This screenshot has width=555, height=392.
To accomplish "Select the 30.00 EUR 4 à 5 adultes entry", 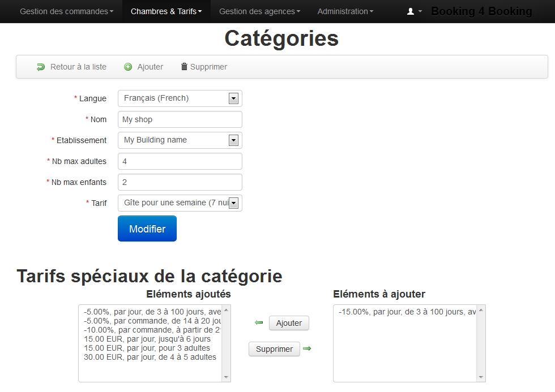I will 150,357.
